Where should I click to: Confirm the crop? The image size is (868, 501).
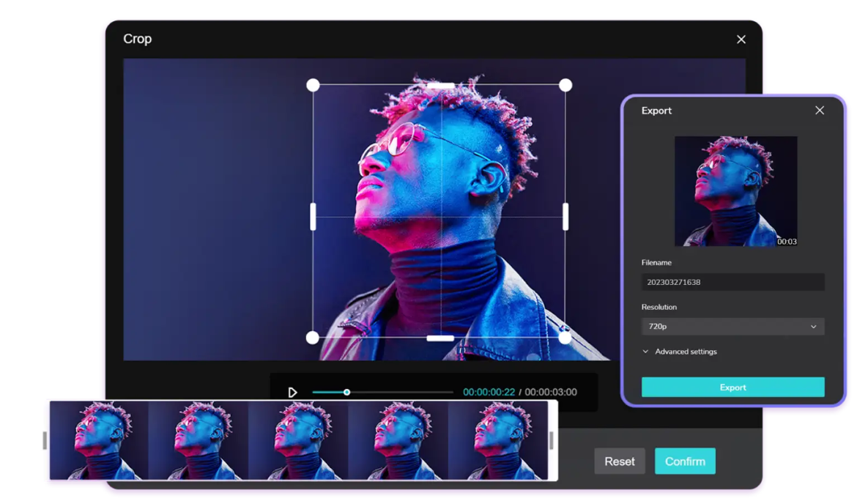(x=685, y=461)
